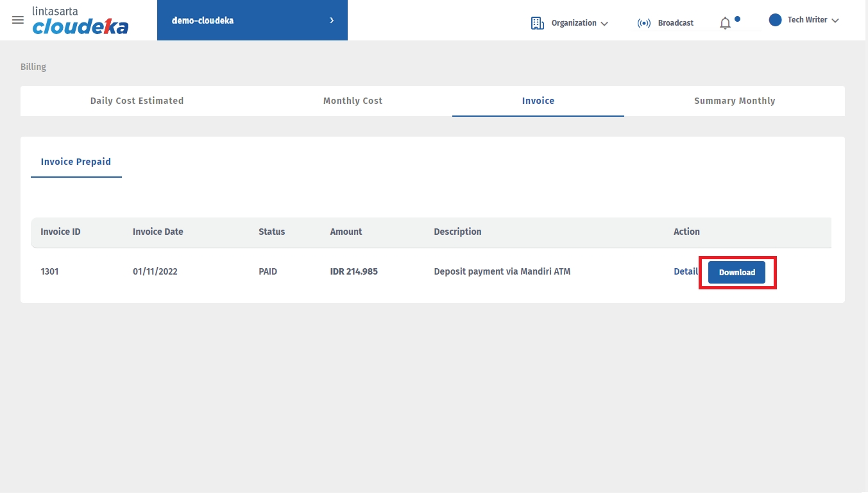Click the Broadcast signal icon

(x=644, y=23)
